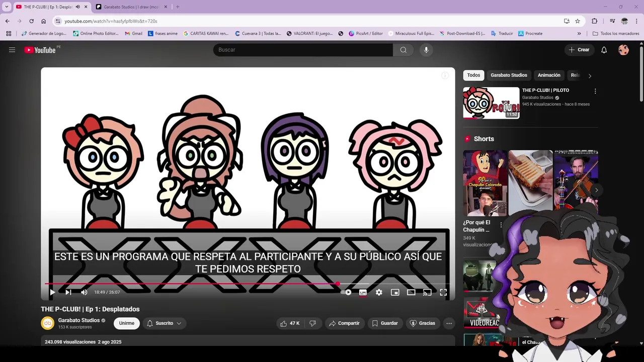Open the tab search dropdown arrow
This screenshot has height=362, width=644.
7,7
